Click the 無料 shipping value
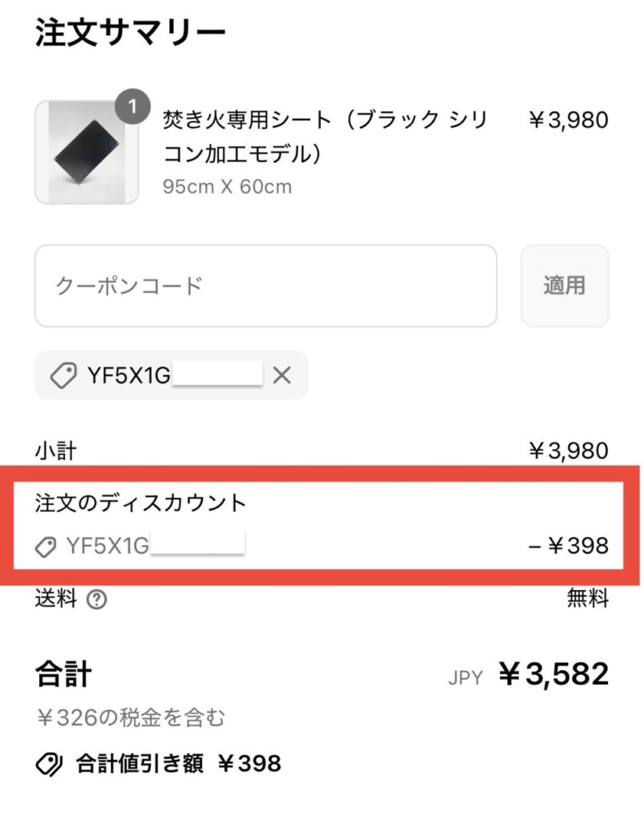This screenshot has height=821, width=644. click(588, 599)
